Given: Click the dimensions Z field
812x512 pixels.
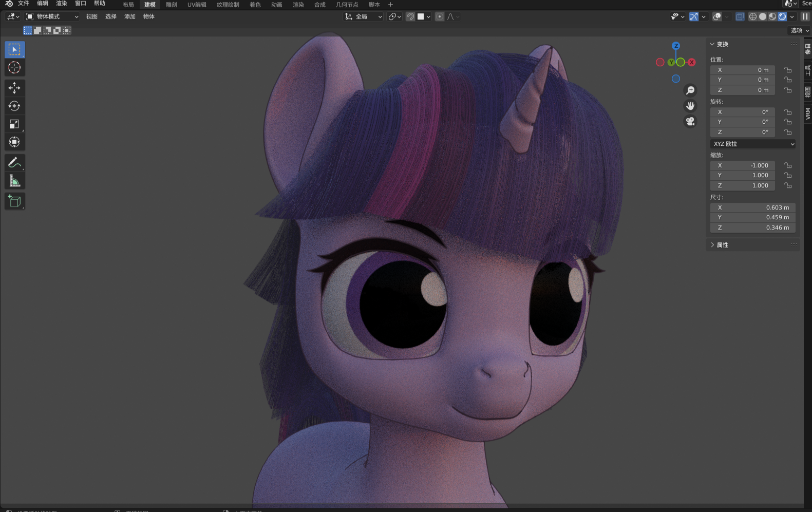Looking at the screenshot, I should pyautogui.click(x=753, y=227).
